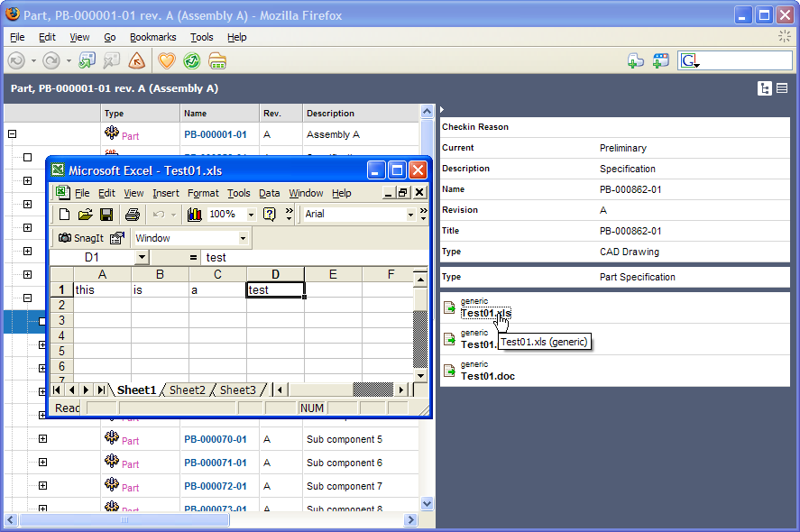Open the Excel Name Box dropdown arrow
Viewport: 800px width, 532px height.
click(x=142, y=257)
